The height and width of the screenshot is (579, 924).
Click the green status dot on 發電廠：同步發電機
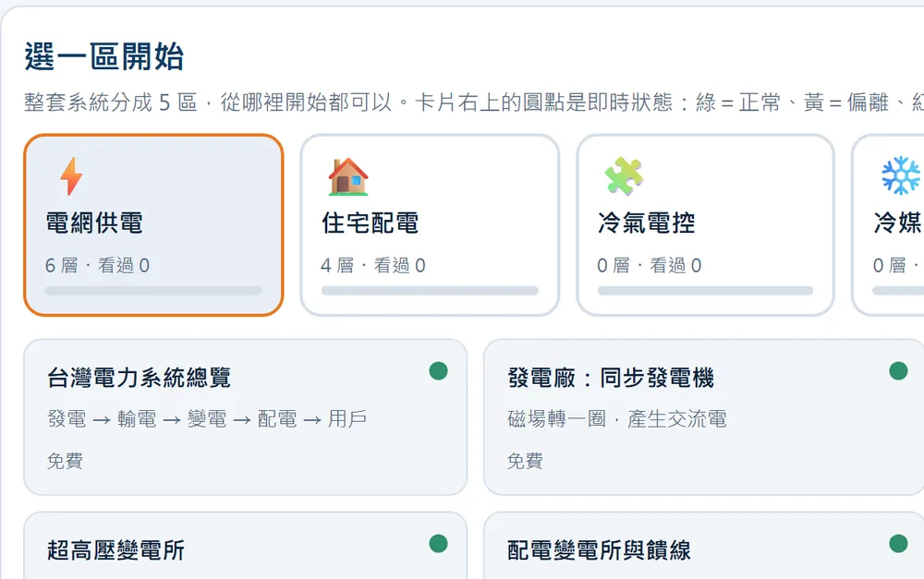coord(898,371)
